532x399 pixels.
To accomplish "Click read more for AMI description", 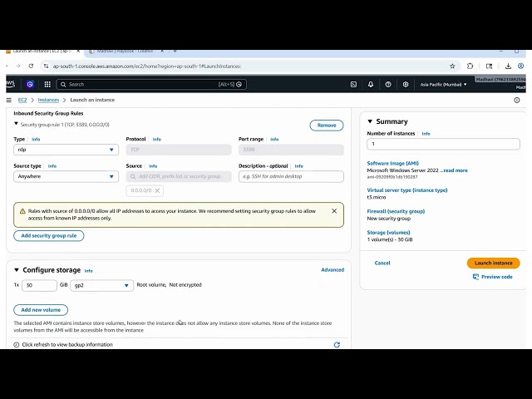I will 456,170.
